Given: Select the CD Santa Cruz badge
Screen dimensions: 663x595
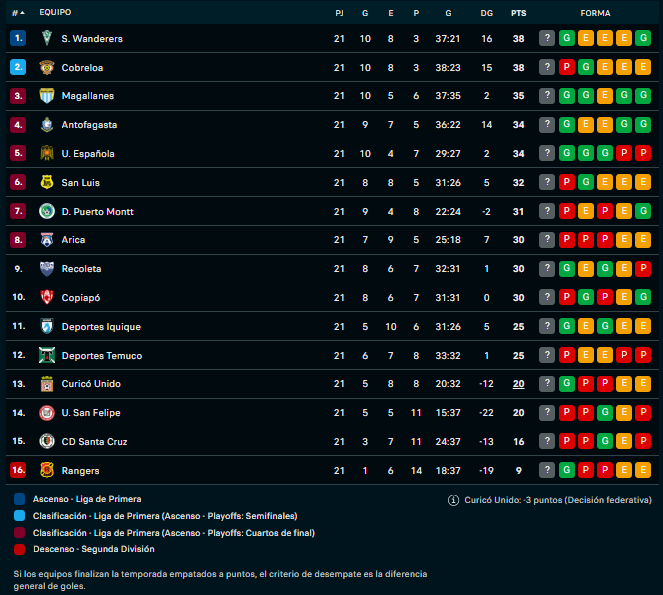Looking at the screenshot, I should click(x=47, y=441).
